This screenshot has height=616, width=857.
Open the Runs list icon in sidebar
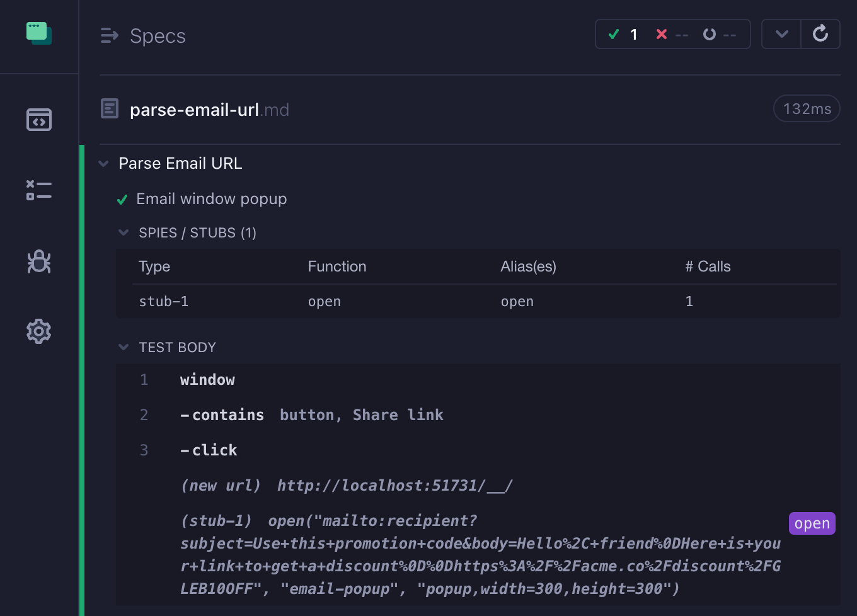point(39,190)
